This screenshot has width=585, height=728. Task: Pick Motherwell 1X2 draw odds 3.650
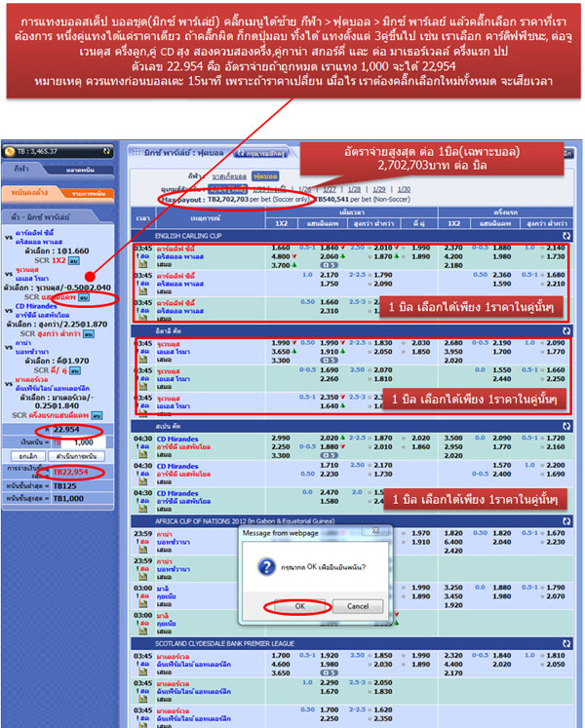pyautogui.click(x=280, y=672)
